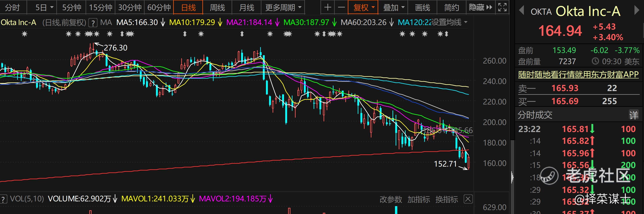This screenshot has width=644, height=214.
Task: Click the clock icon beside 09:30 美东
Action: (595, 61)
